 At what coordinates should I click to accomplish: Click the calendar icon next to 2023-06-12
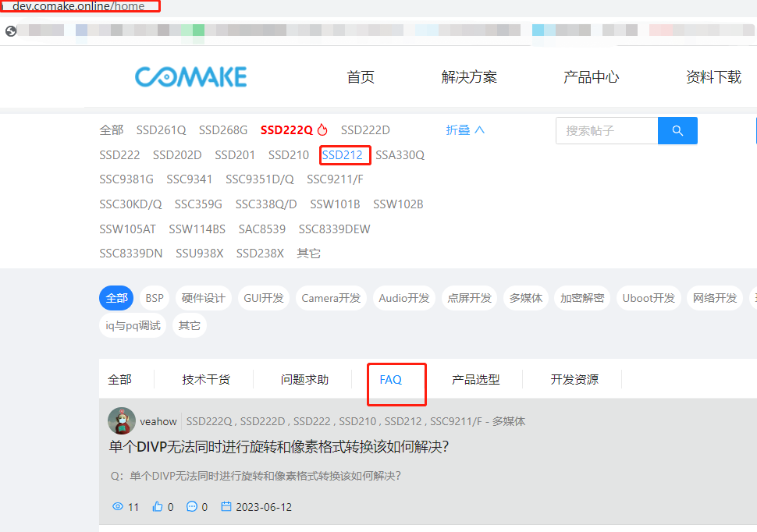tap(227, 506)
